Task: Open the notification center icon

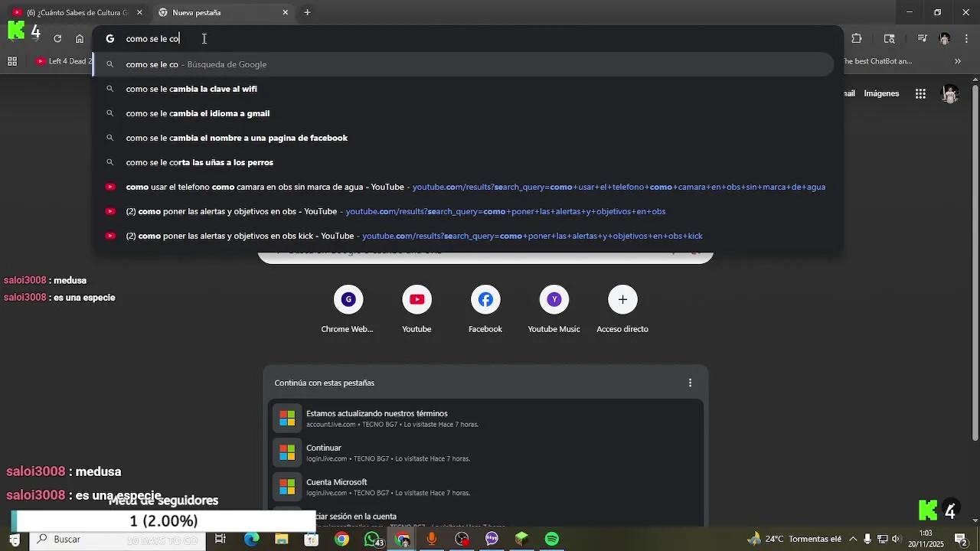Action: coord(960,539)
